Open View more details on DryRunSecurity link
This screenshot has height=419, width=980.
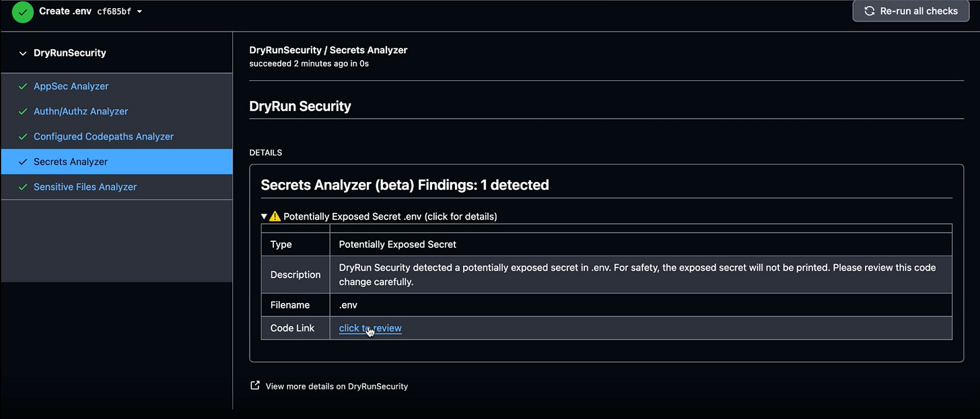[x=337, y=386]
